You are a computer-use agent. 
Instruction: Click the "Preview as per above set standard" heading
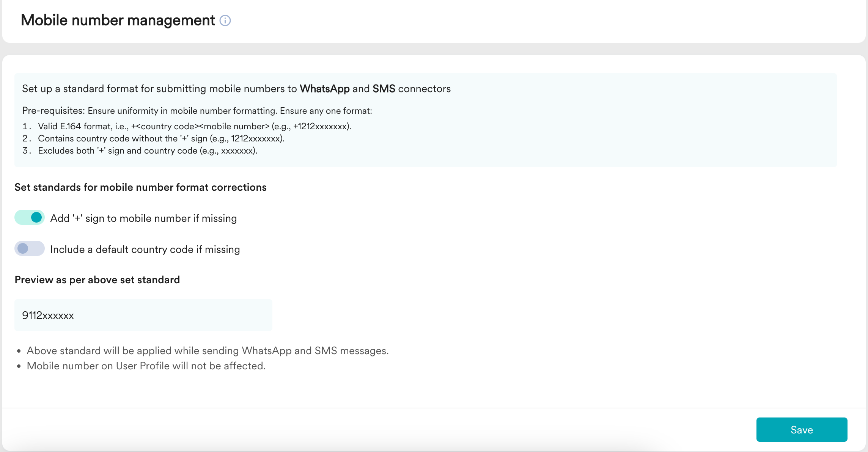[97, 280]
